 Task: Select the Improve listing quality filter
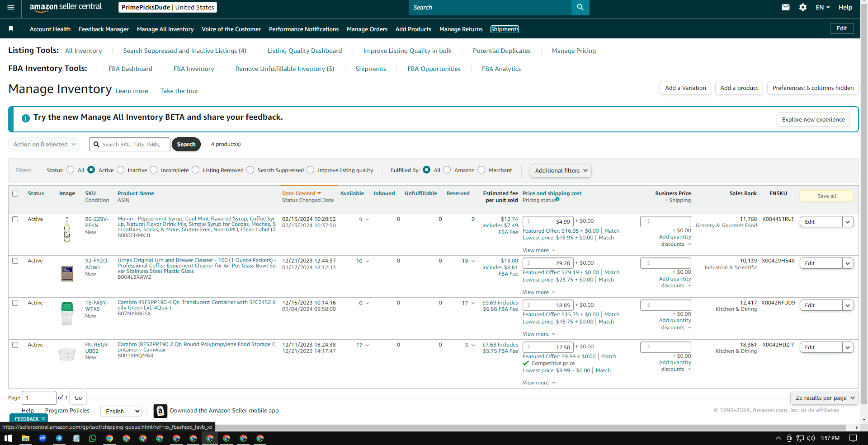[311, 170]
